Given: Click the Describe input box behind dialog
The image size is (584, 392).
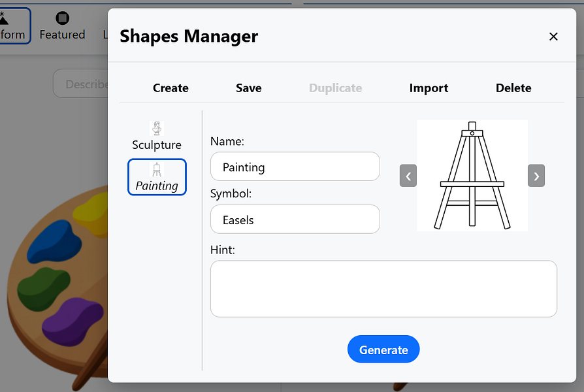Looking at the screenshot, I should (x=80, y=84).
